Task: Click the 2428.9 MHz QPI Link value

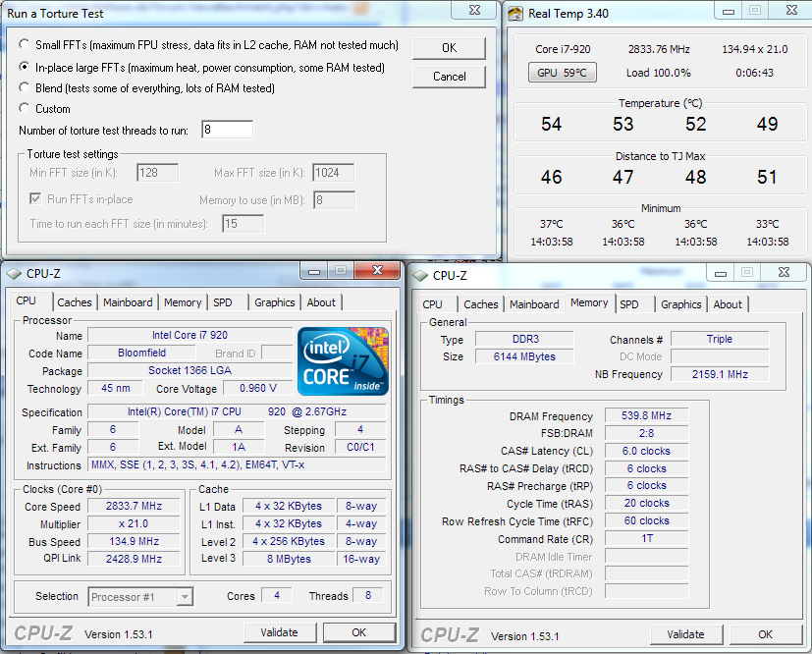Action: click(x=134, y=559)
